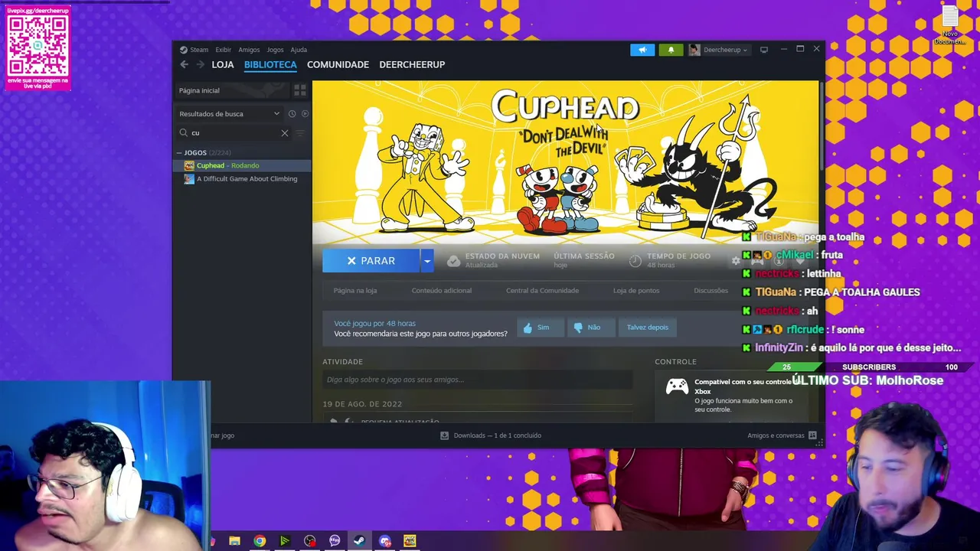This screenshot has width=980, height=551.
Task: Click the Steam taskbar icon
Action: tap(359, 541)
